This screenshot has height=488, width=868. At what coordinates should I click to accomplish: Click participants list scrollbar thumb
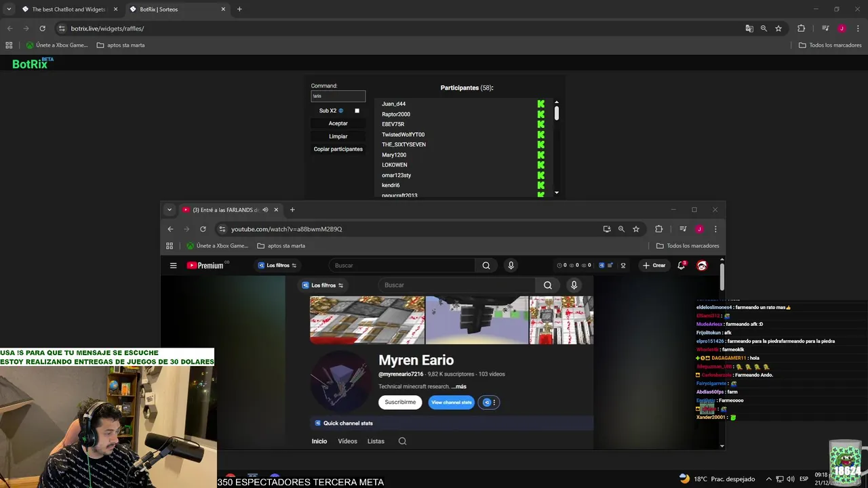pos(557,113)
